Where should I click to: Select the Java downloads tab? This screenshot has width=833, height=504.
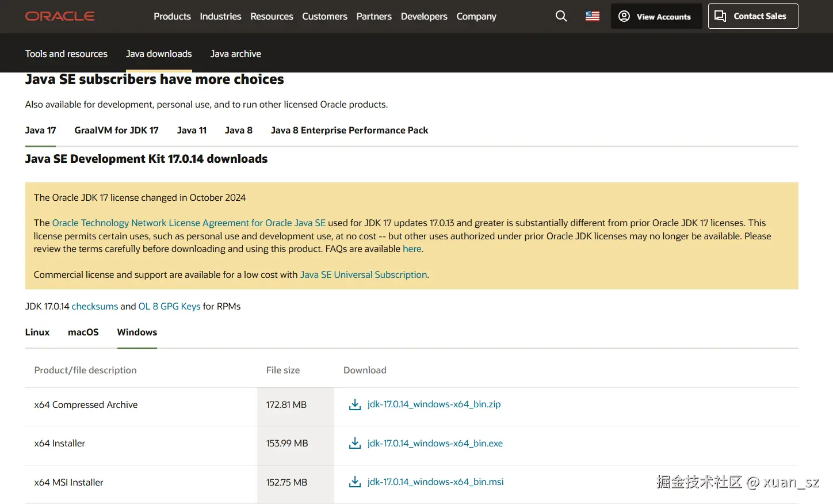coord(159,54)
